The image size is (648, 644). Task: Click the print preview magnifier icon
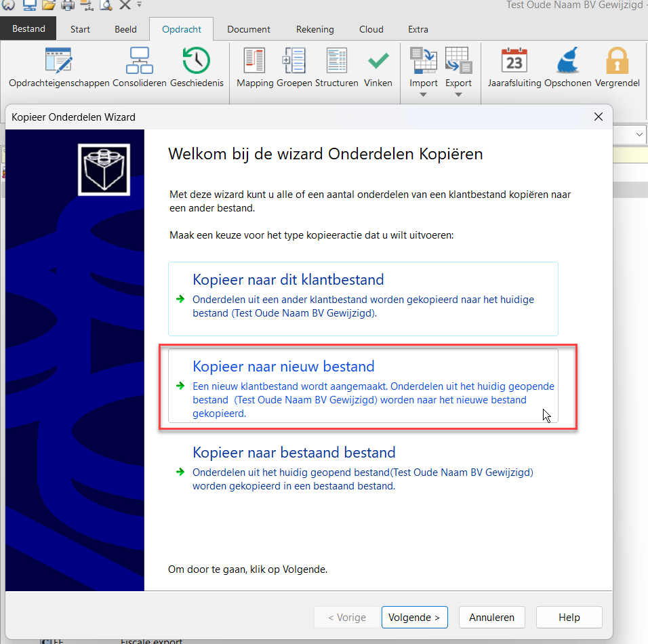(x=106, y=5)
